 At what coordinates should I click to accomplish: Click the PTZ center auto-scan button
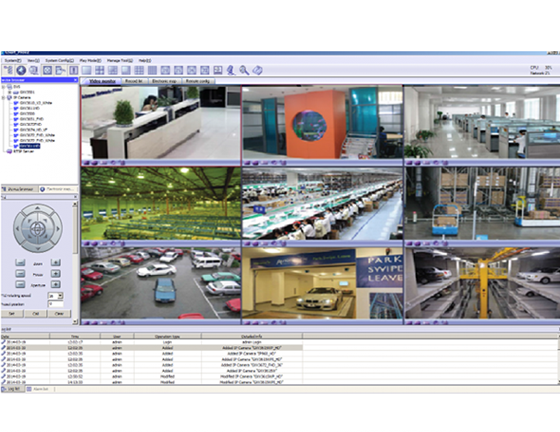38,228
